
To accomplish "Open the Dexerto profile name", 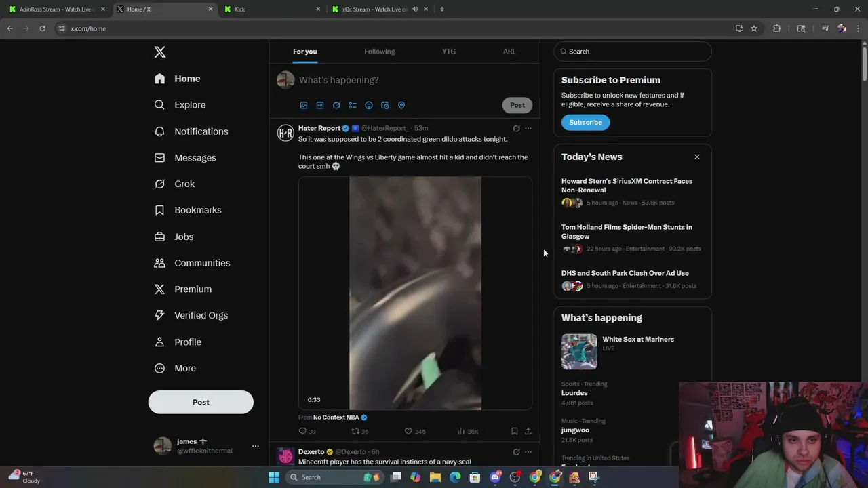I will click(311, 452).
